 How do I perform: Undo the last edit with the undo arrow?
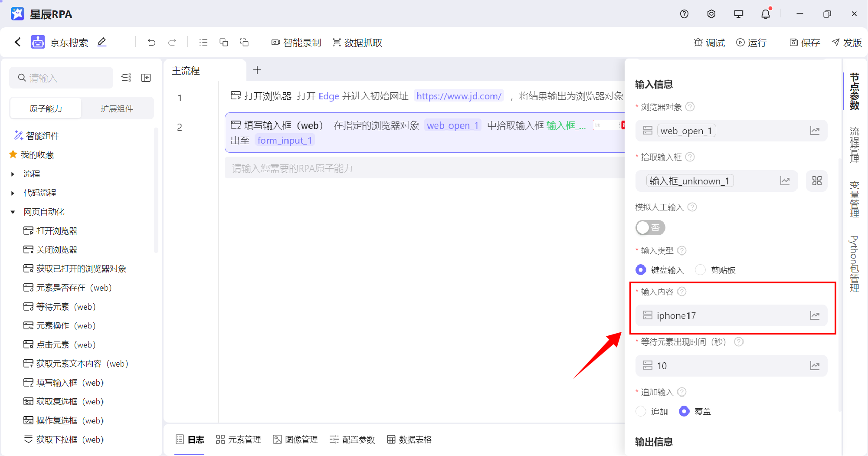[x=151, y=42]
